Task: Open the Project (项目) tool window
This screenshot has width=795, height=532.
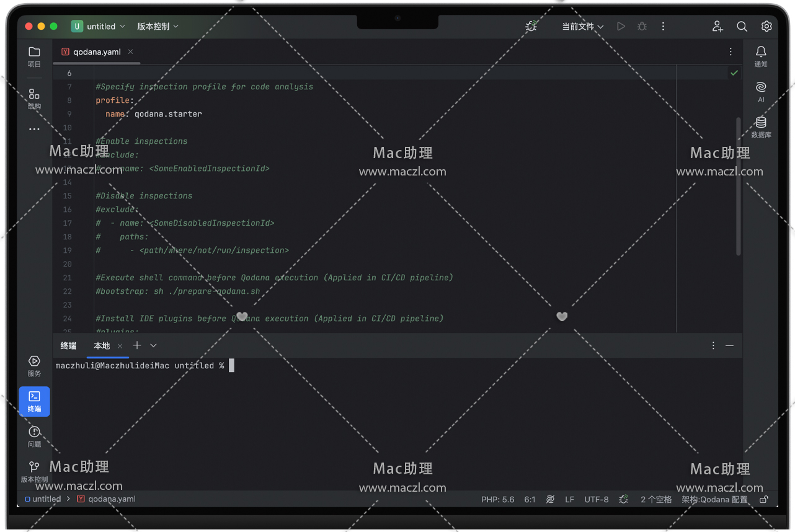Action: coord(34,56)
